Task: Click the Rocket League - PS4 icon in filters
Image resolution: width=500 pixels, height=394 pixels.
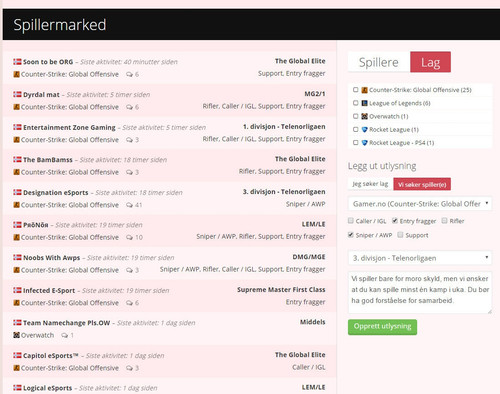Action: tap(365, 143)
